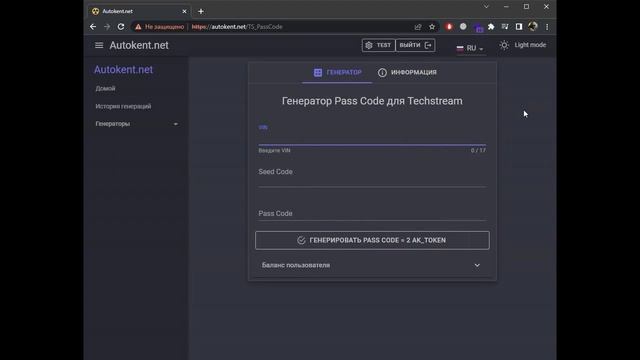Open the RU language dropdown
The height and width of the screenshot is (360, 640).
pos(470,48)
